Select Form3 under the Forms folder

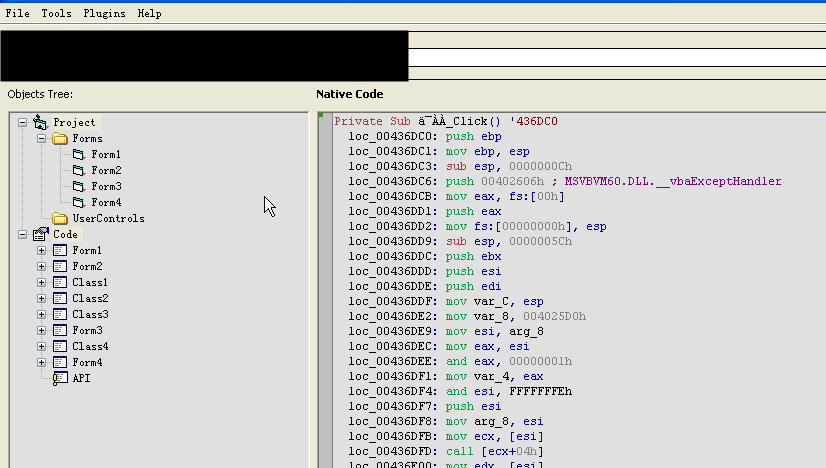106,186
